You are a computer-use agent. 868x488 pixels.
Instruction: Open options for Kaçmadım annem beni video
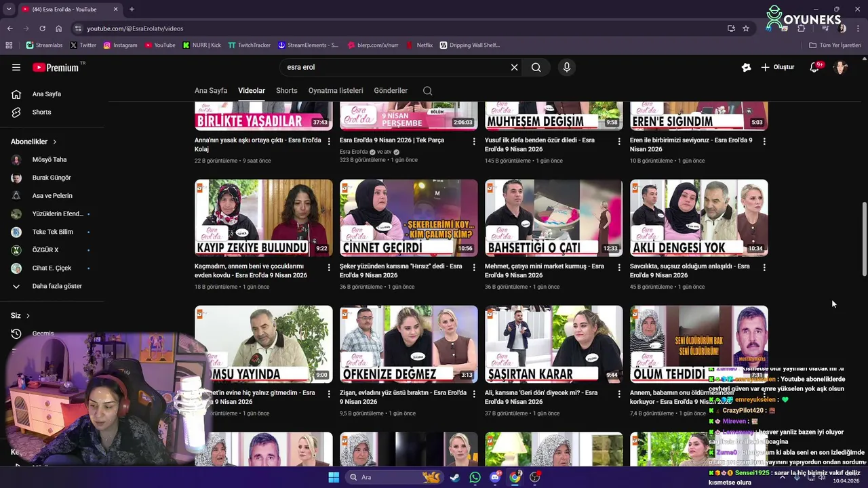click(329, 267)
